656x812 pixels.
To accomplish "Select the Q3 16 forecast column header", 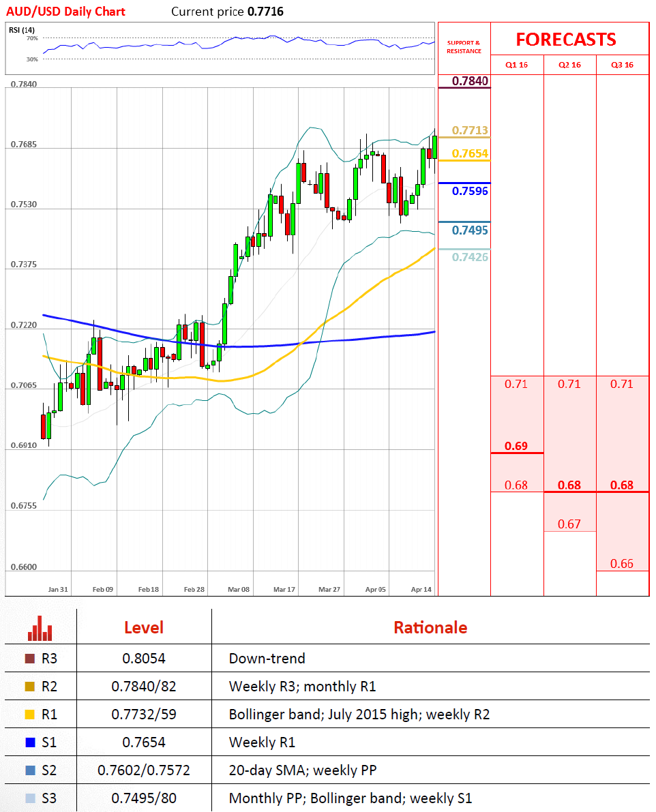I will tap(622, 65).
